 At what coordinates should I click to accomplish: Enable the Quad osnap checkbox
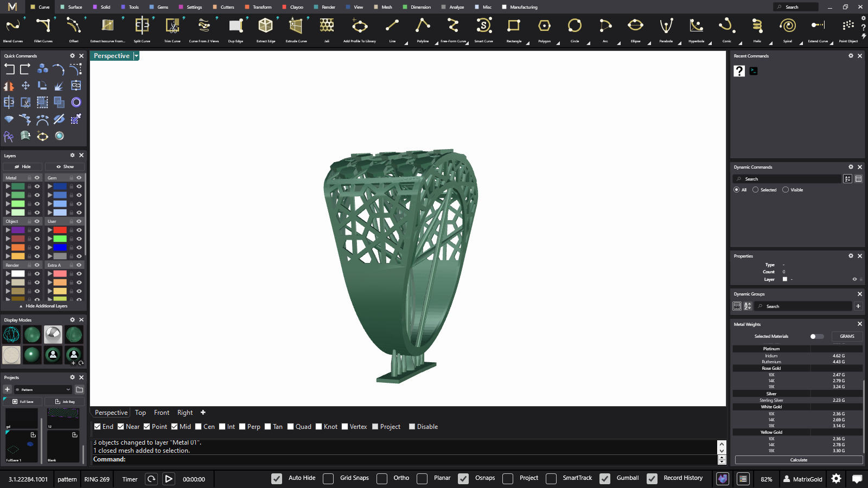291,427
